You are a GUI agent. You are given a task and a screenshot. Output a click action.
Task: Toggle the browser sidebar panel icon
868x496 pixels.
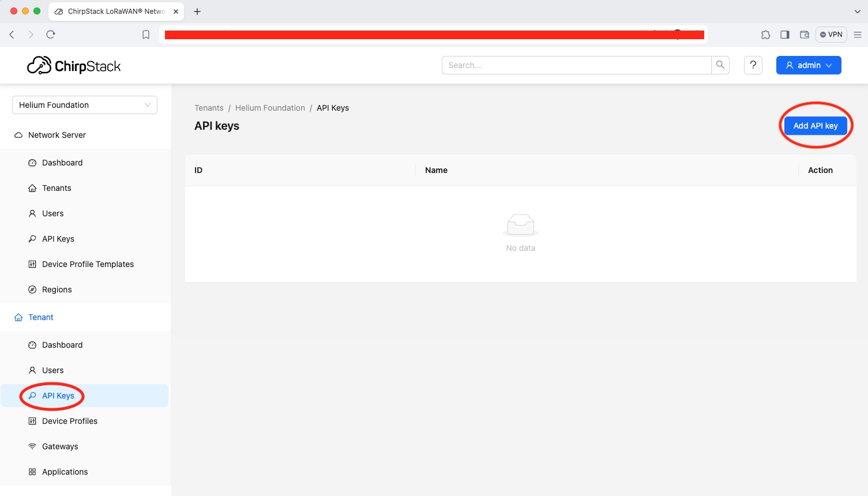(784, 35)
